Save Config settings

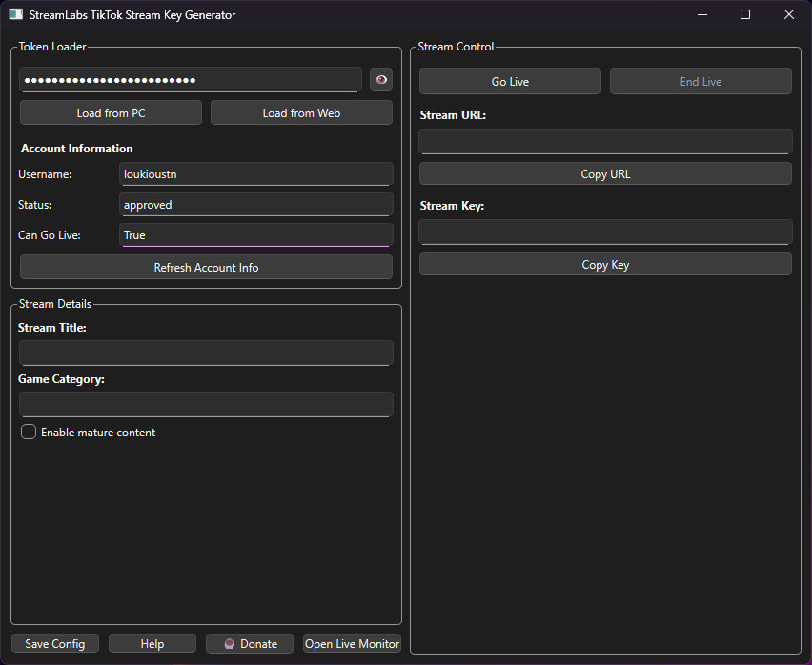55,644
